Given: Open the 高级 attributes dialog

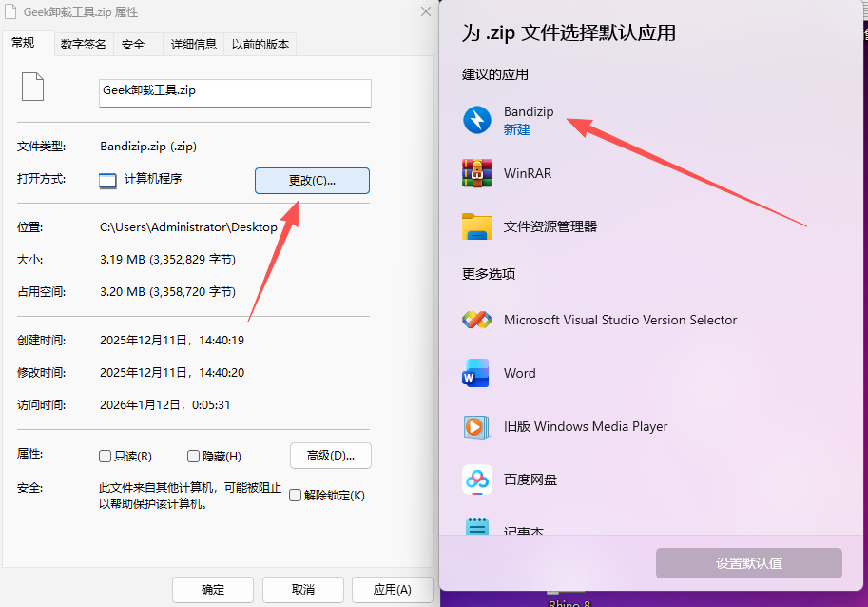Looking at the screenshot, I should tap(330, 456).
